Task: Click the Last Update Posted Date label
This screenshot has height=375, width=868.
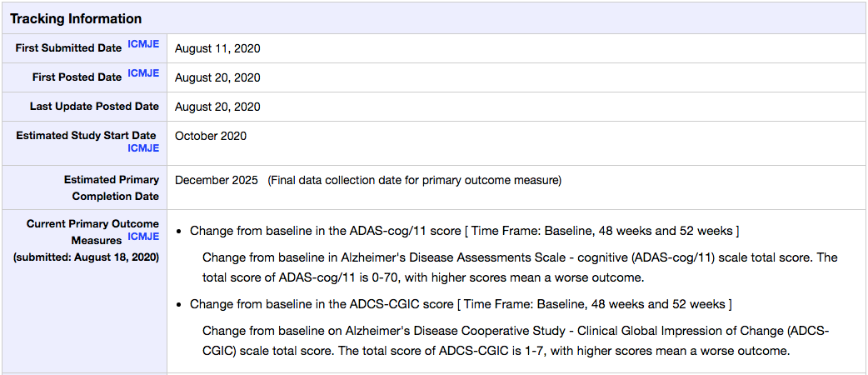Action: click(x=94, y=107)
